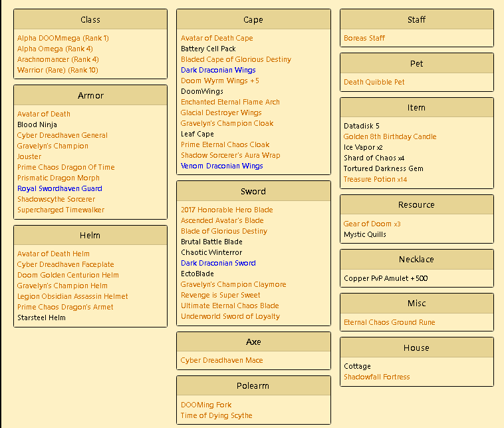
Task: Select Cyber Dreadhaven Mace link
Action: 221,360
